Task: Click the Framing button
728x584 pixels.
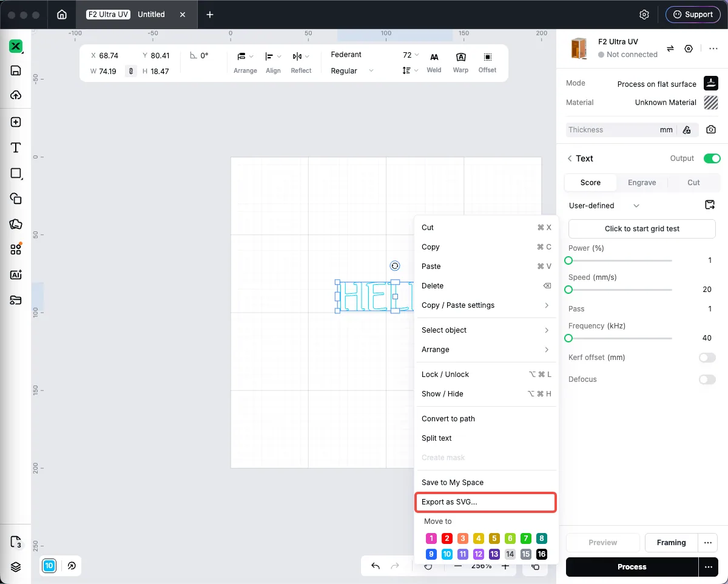Action: (671, 543)
